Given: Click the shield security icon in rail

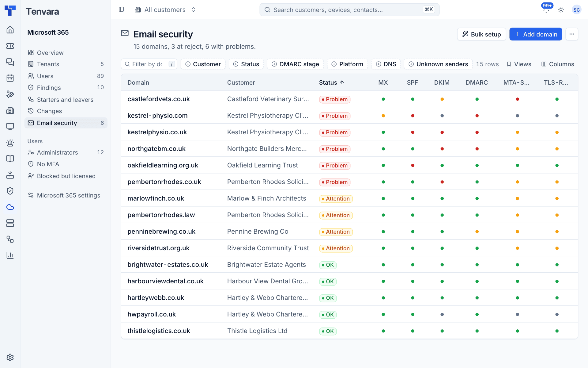Looking at the screenshot, I should [x=10, y=191].
